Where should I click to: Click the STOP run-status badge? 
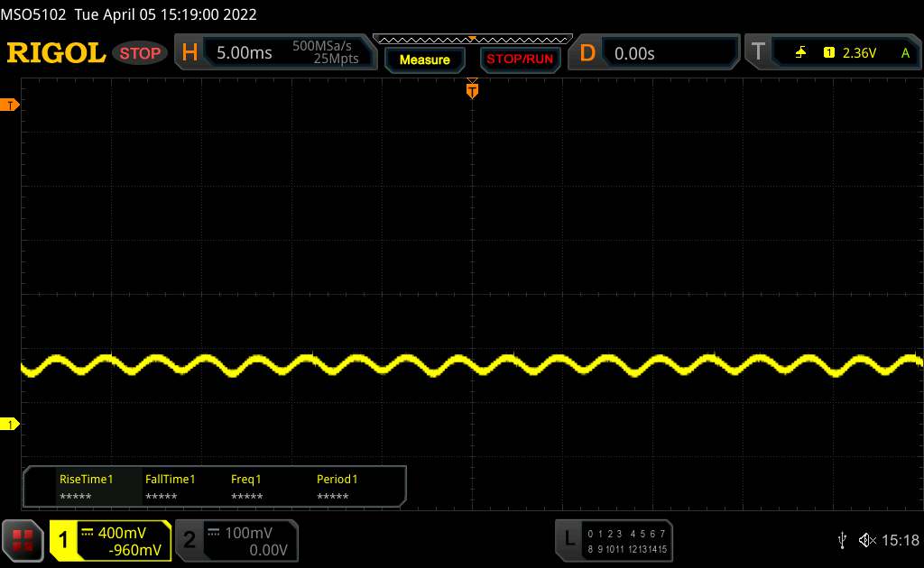140,53
